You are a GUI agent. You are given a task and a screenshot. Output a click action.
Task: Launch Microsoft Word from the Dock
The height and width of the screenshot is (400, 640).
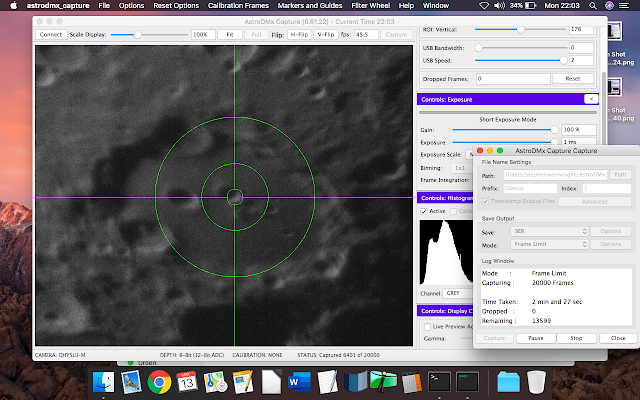(x=299, y=382)
